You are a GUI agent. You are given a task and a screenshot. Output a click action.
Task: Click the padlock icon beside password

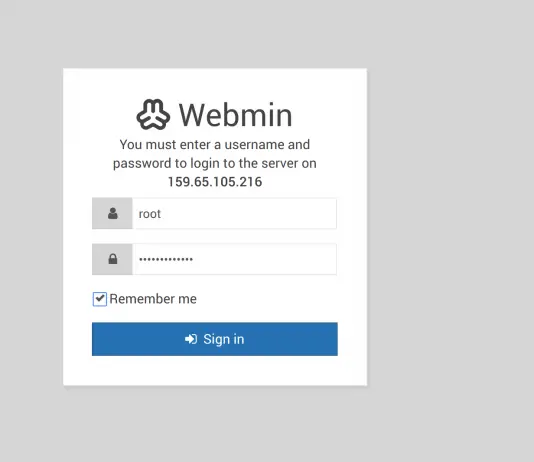point(113,259)
